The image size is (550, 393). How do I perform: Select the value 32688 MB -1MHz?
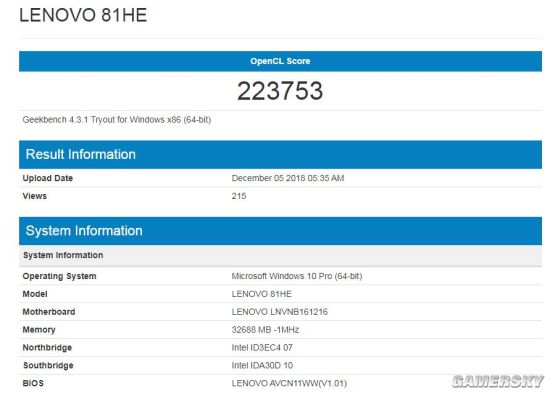coord(265,330)
